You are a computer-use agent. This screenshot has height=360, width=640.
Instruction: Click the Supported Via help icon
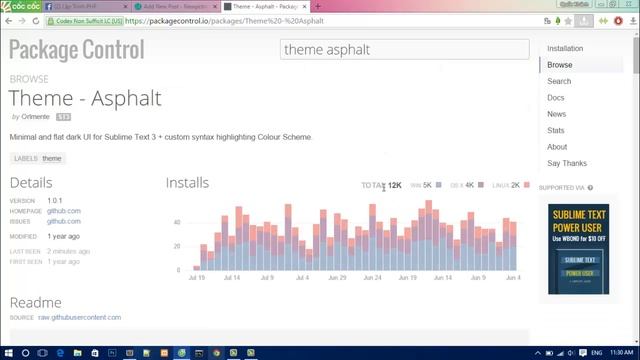pyautogui.click(x=590, y=188)
